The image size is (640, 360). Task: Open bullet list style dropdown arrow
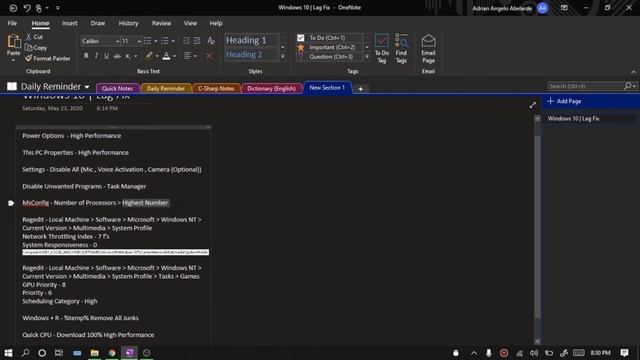(156, 41)
